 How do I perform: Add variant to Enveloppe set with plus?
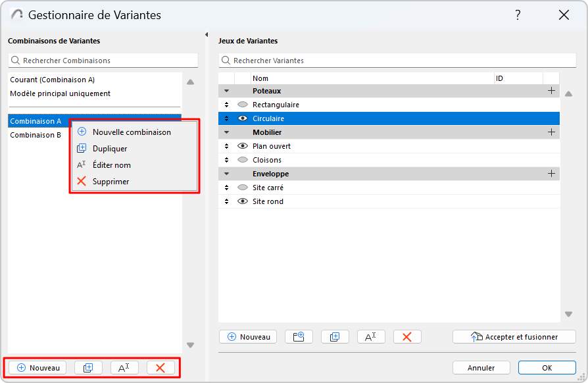click(551, 174)
